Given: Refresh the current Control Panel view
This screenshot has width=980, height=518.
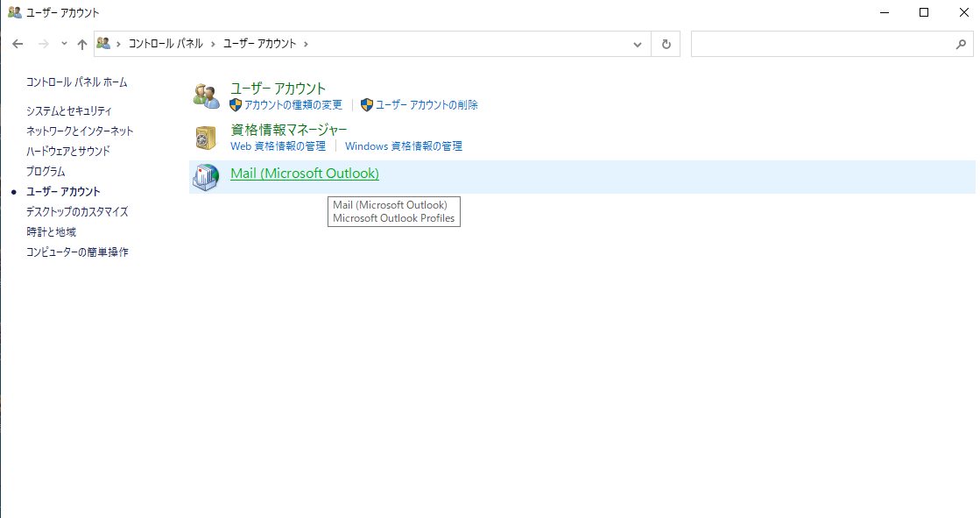Looking at the screenshot, I should (x=666, y=44).
